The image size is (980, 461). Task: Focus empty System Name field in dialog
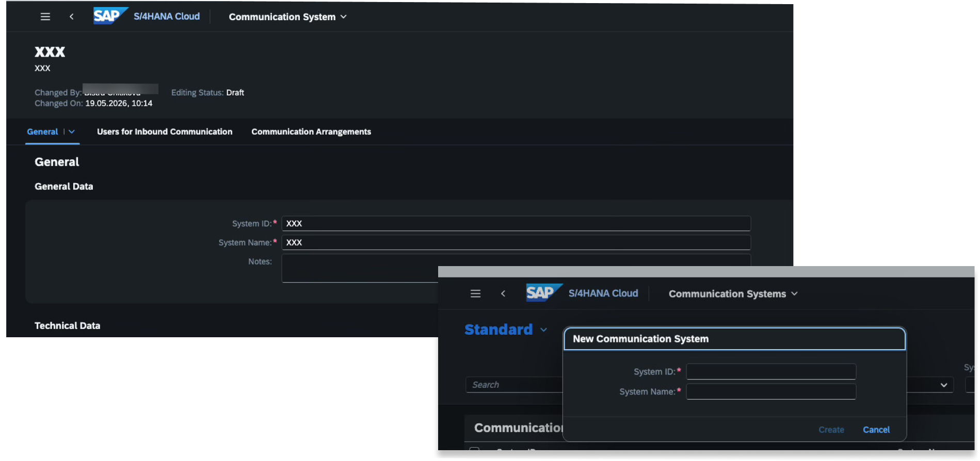click(771, 391)
